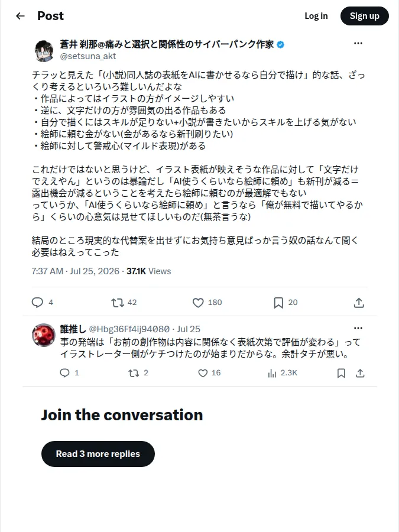This screenshot has height=532, width=399.
Task: Like the 誰推し reply with 16 likes
Action: click(203, 373)
